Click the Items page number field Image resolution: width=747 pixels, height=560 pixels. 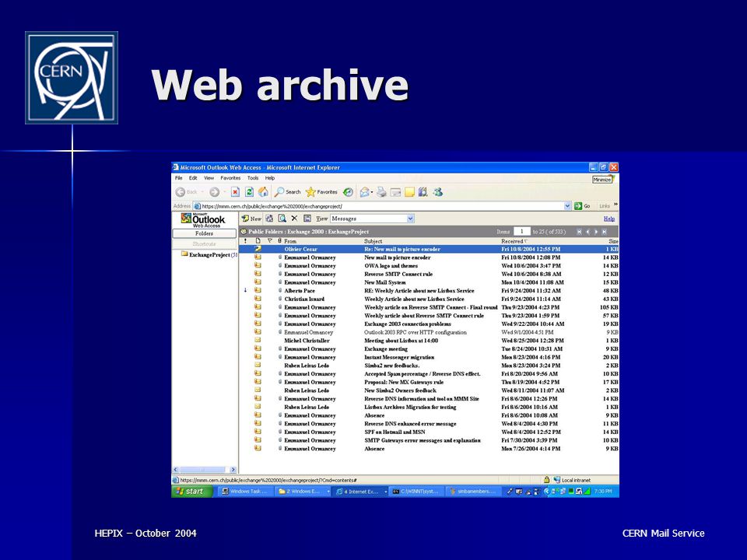tap(521, 232)
